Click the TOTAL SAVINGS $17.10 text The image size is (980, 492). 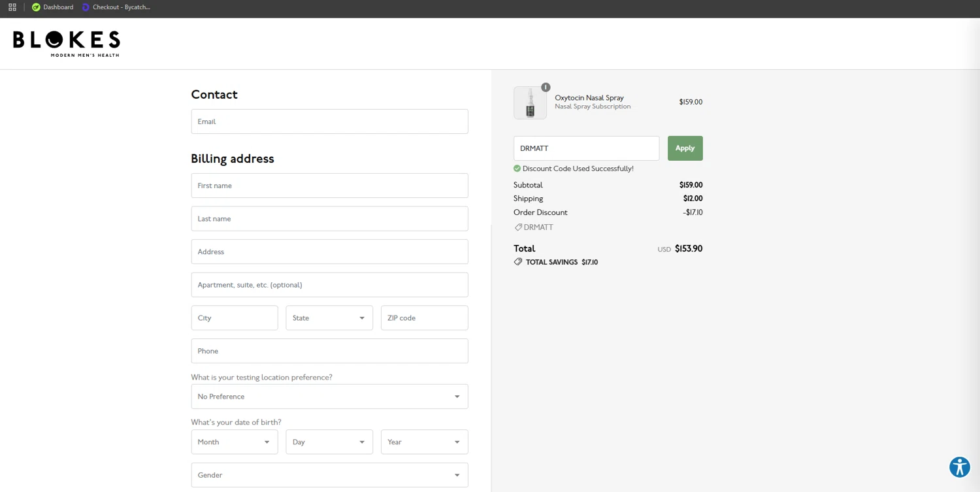click(x=562, y=262)
